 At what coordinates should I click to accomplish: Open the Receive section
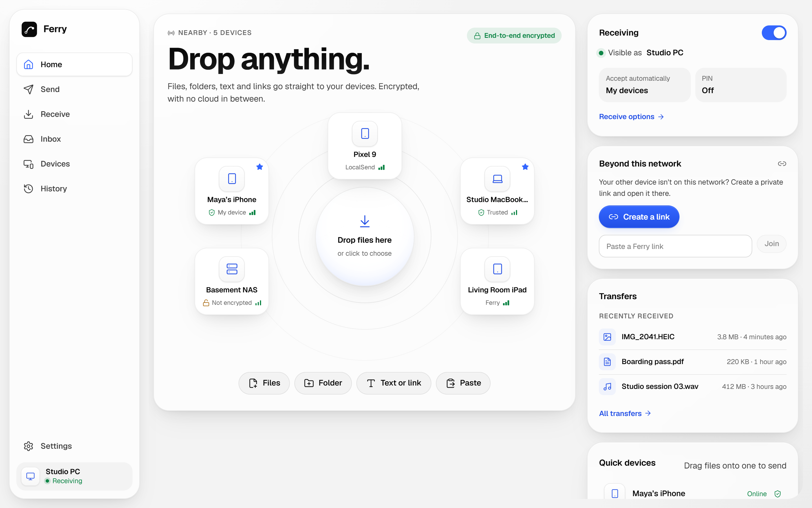click(74, 114)
